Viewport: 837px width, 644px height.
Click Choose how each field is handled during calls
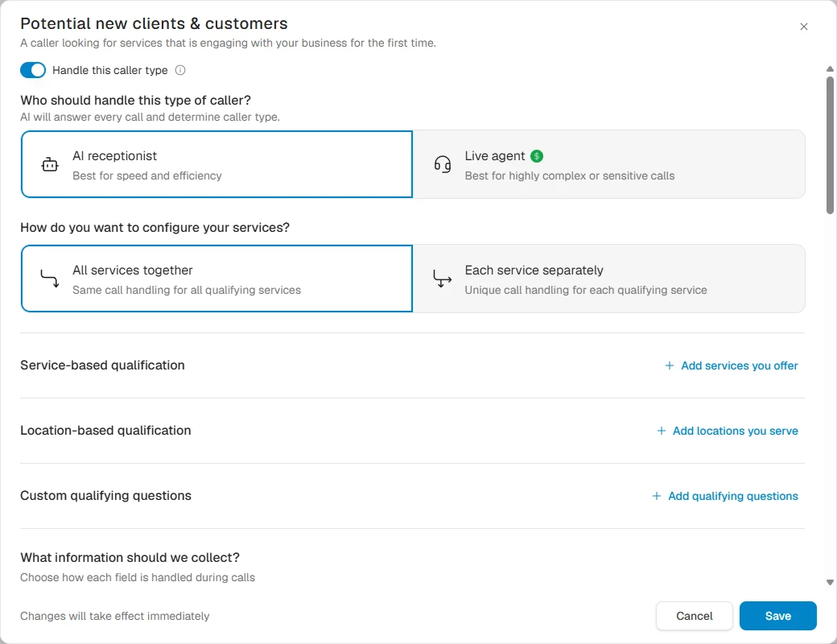(138, 577)
